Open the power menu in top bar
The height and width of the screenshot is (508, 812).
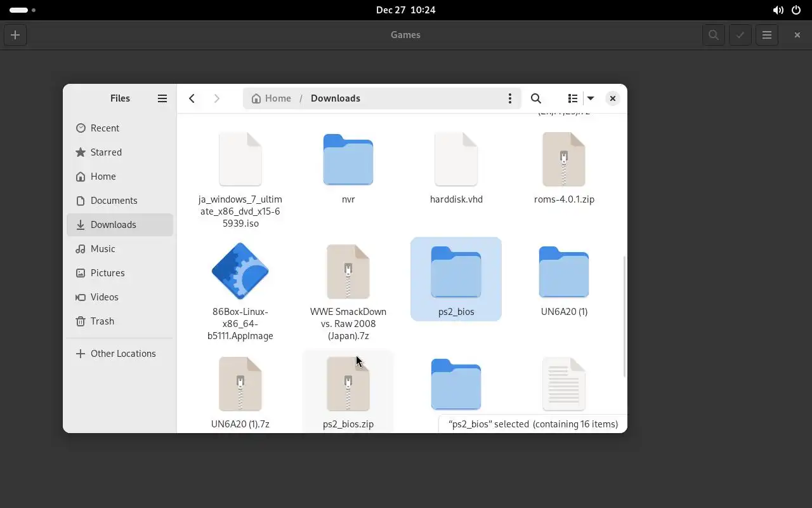[x=796, y=10]
